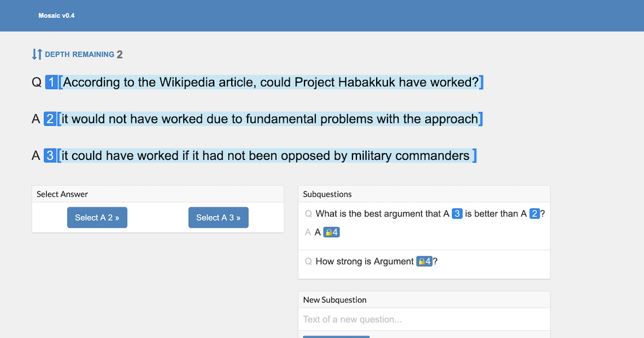Open the Mosaic v0.4 header link

point(56,16)
